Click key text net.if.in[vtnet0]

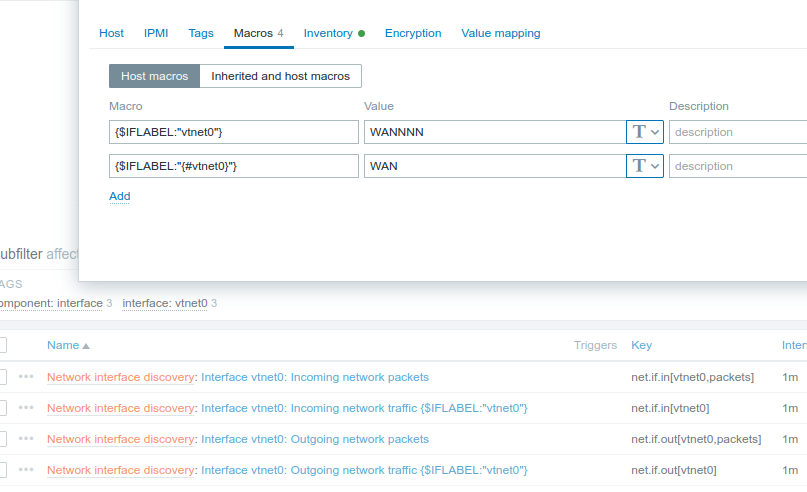(x=670, y=408)
